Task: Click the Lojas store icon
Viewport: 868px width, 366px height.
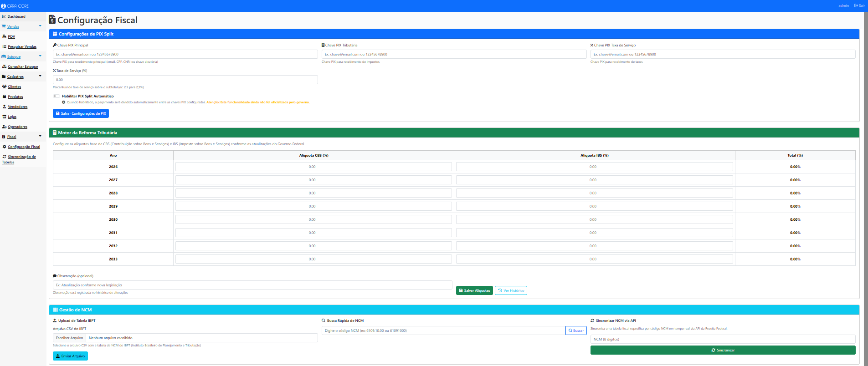Action: click(4, 117)
